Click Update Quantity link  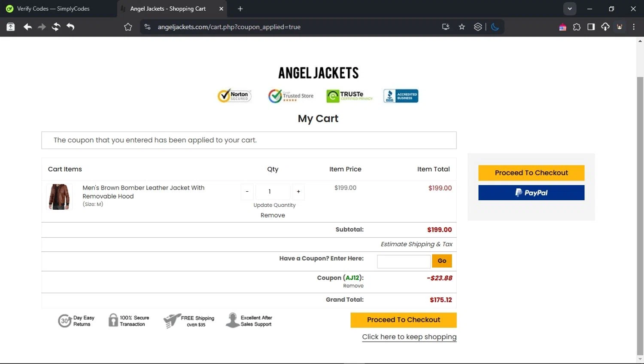click(274, 205)
